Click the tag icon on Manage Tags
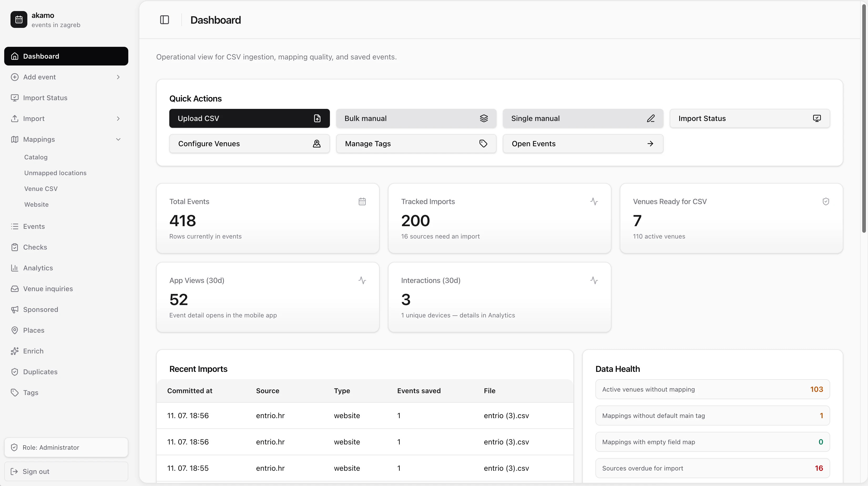Image resolution: width=868 pixels, height=486 pixels. 483,144
